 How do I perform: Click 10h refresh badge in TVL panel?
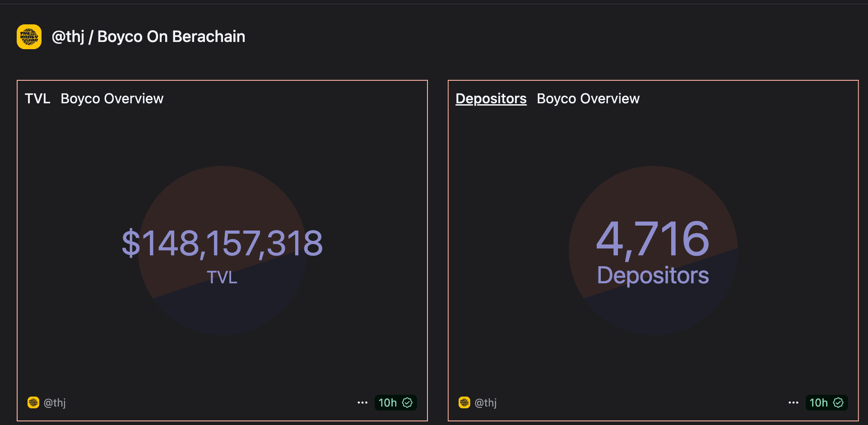395,402
